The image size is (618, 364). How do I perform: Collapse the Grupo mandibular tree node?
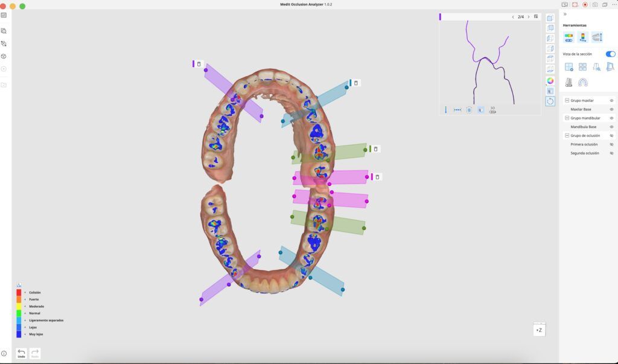point(567,118)
